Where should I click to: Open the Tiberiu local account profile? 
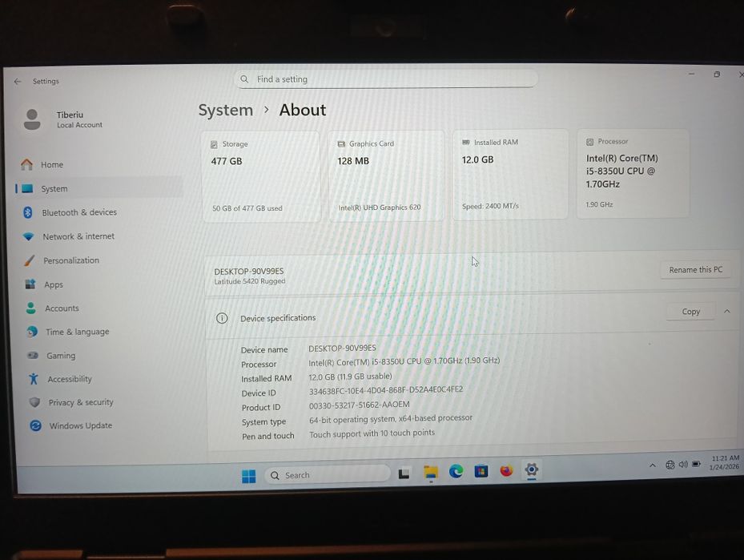(x=63, y=119)
